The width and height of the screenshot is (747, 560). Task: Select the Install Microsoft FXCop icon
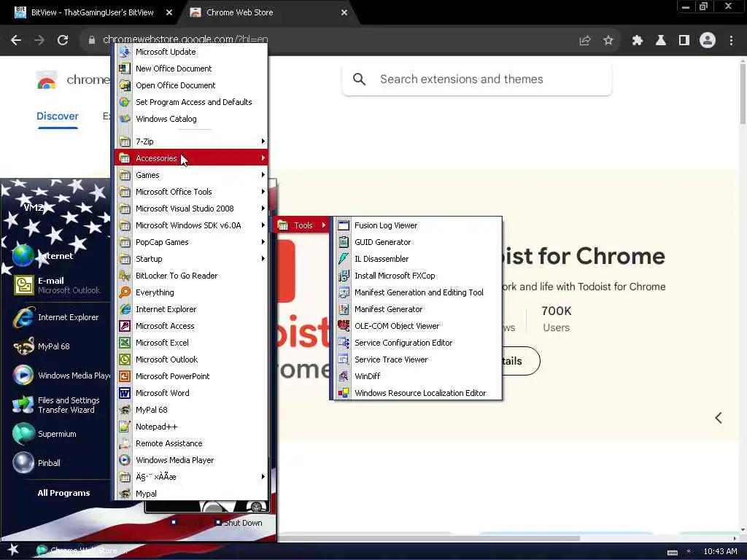pyautogui.click(x=344, y=275)
